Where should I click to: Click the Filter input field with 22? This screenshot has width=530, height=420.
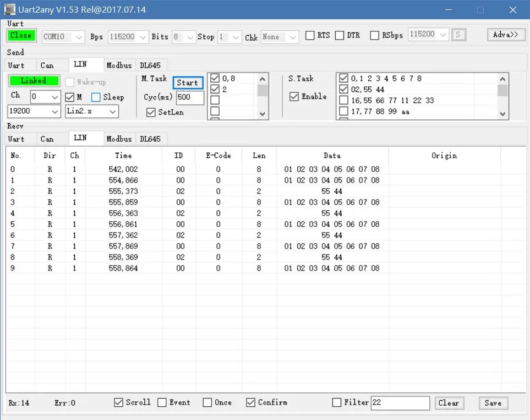[x=400, y=403]
